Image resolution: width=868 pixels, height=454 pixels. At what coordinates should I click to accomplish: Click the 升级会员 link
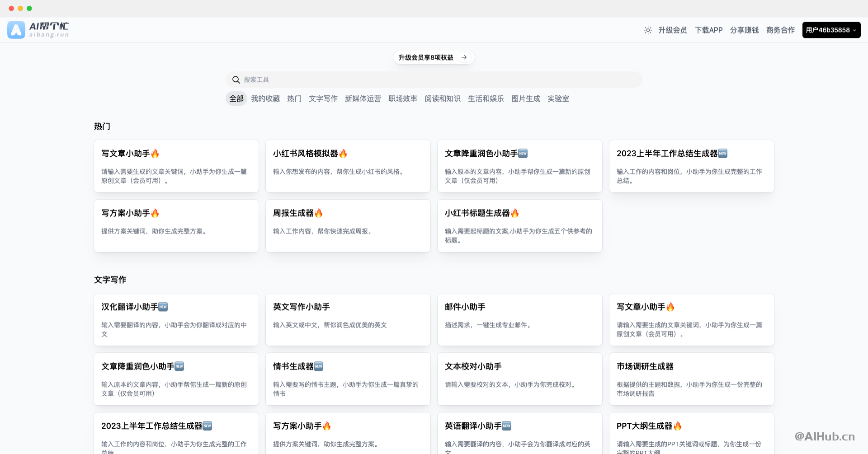[x=673, y=30]
